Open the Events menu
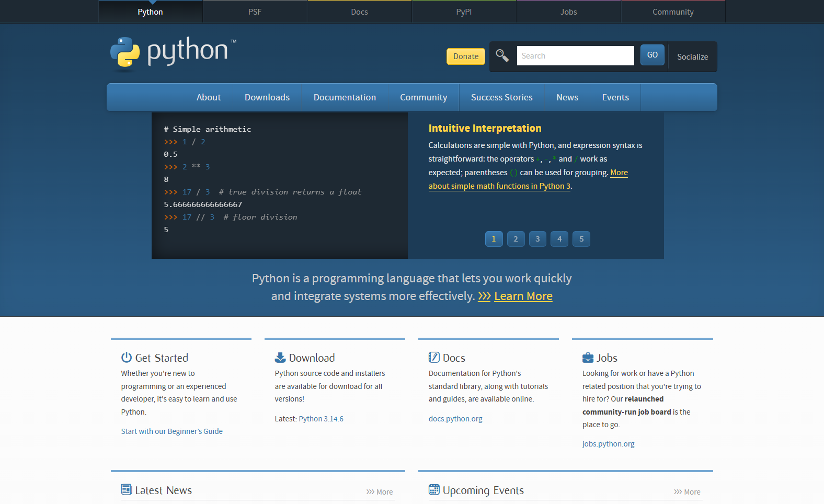Viewport: 824px width, 504px height. point(615,97)
